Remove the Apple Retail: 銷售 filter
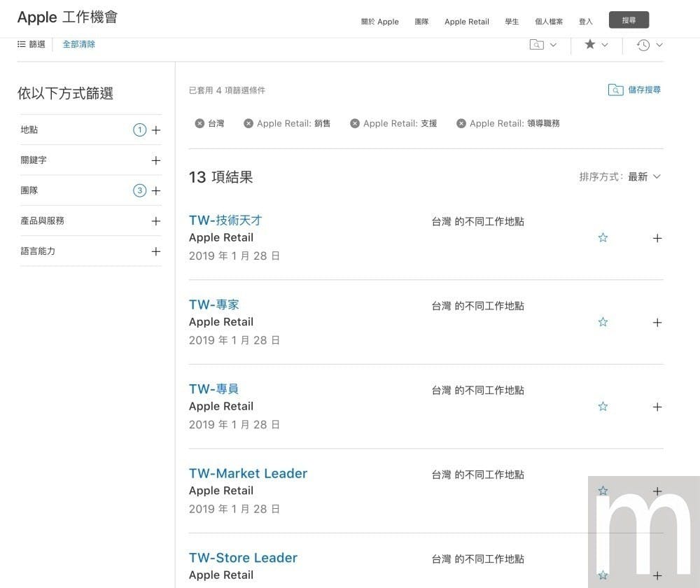 (248, 124)
